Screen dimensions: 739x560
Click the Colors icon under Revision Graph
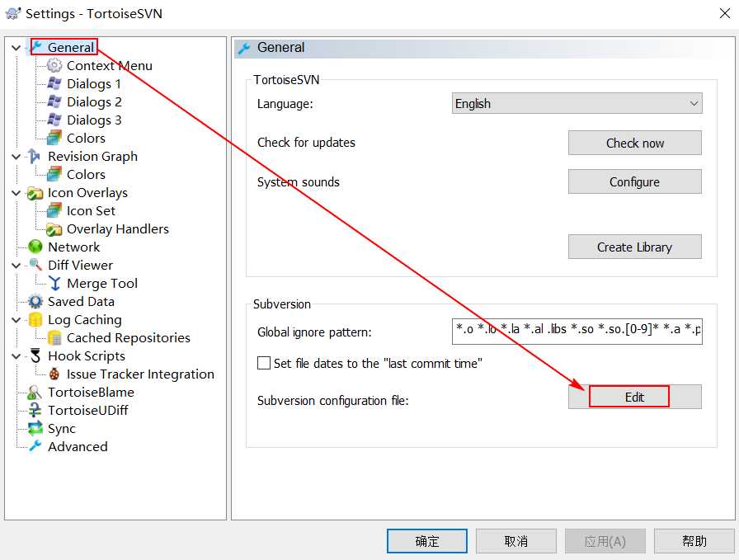click(x=54, y=174)
